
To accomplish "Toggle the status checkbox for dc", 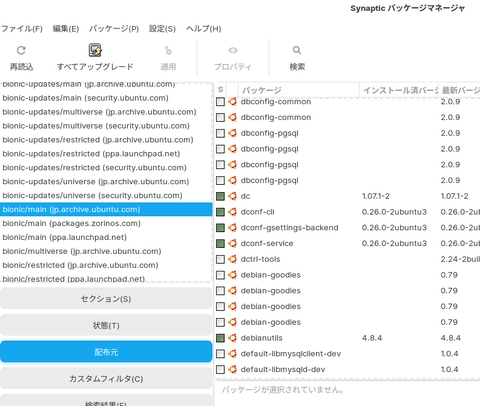I will pos(220,196).
